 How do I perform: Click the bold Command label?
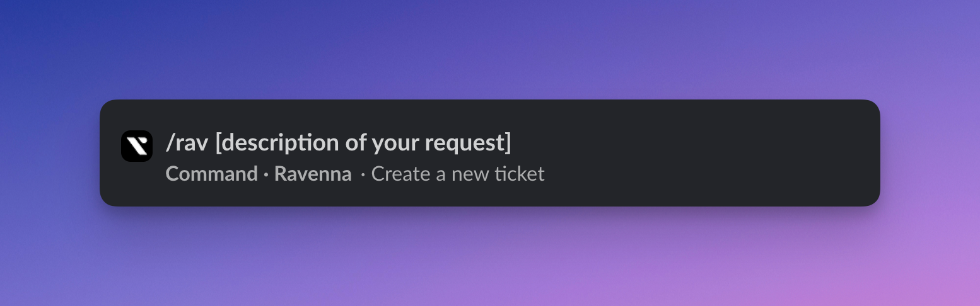coord(212,174)
